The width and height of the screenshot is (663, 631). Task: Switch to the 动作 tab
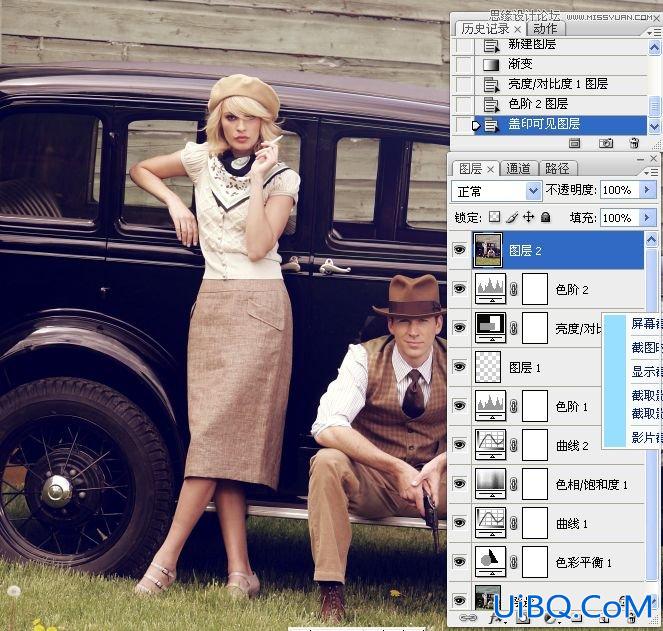[x=545, y=29]
